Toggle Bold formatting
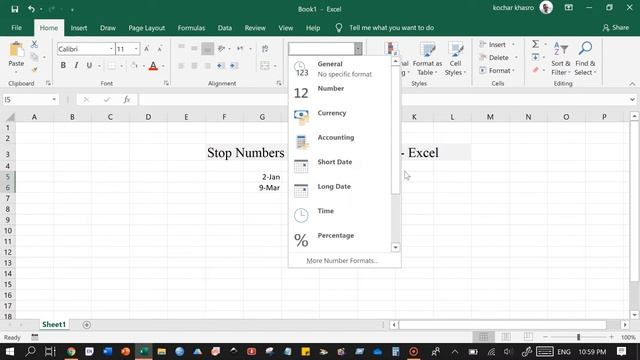Viewport: 640px width, 360px height. 63,65
